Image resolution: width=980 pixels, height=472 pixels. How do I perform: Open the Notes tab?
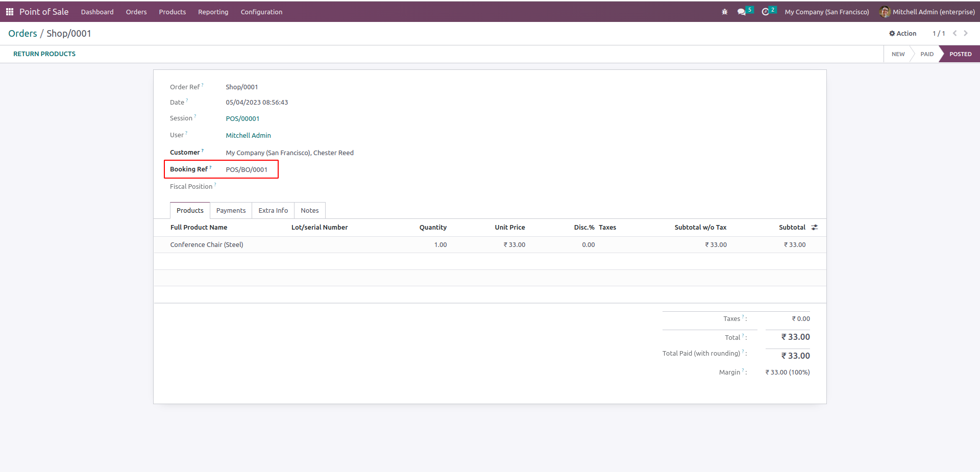(309, 211)
